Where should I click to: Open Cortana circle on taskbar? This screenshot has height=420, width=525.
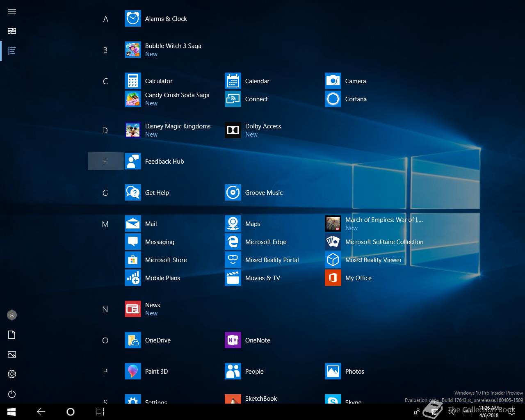coord(71,412)
